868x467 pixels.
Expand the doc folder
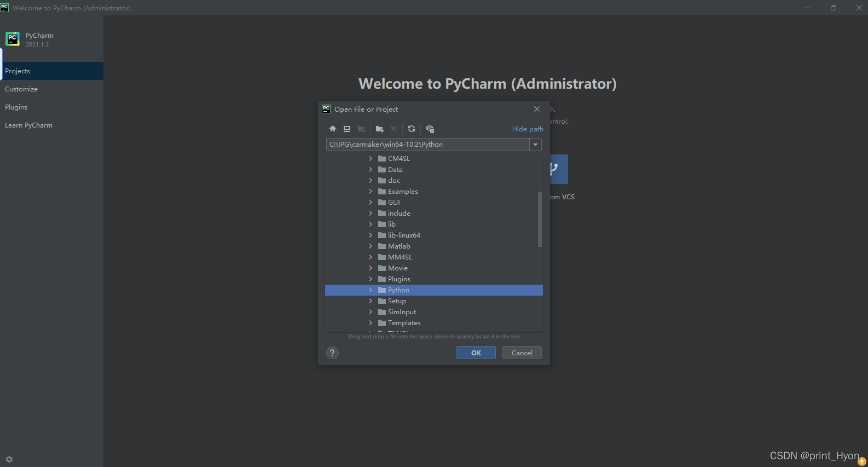pos(371,181)
